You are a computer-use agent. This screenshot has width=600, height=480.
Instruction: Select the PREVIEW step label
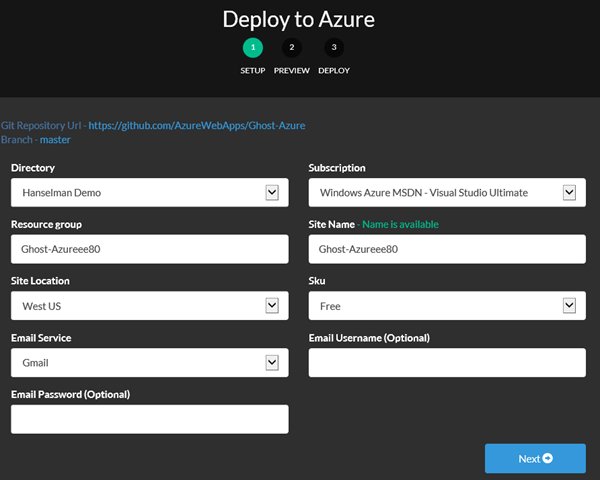coord(292,71)
